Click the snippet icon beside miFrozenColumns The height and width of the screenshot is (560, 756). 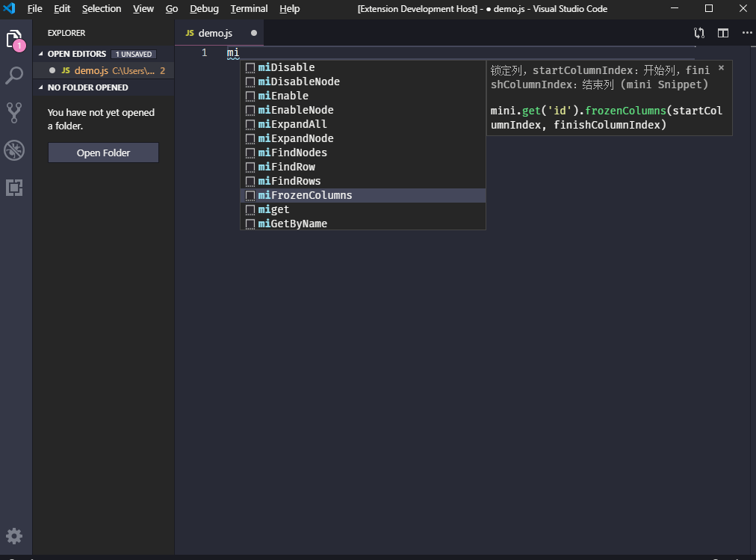(x=250, y=195)
